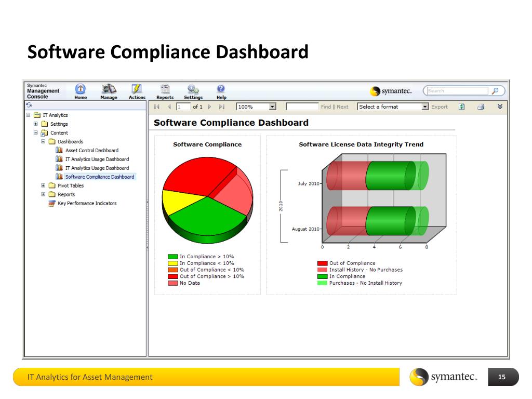The height and width of the screenshot is (399, 532).
Task: Open the Actions menu
Action: [137, 91]
